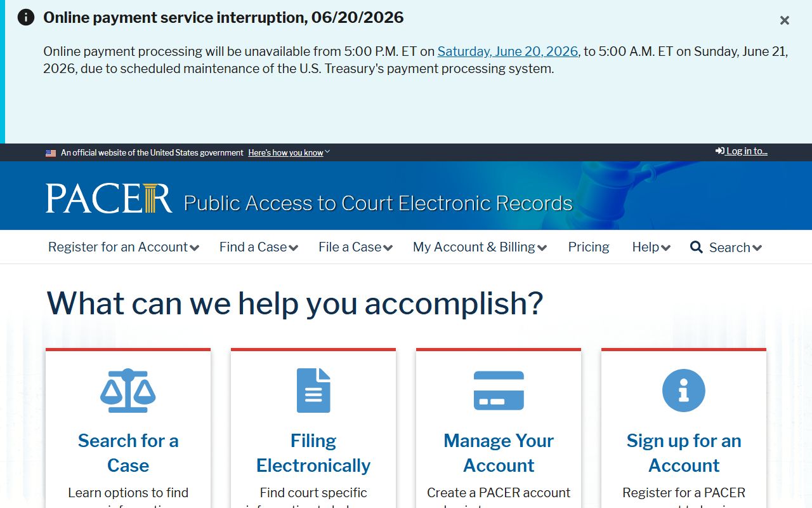Open the Filing Electronically link
812x508 pixels.
[x=313, y=453]
